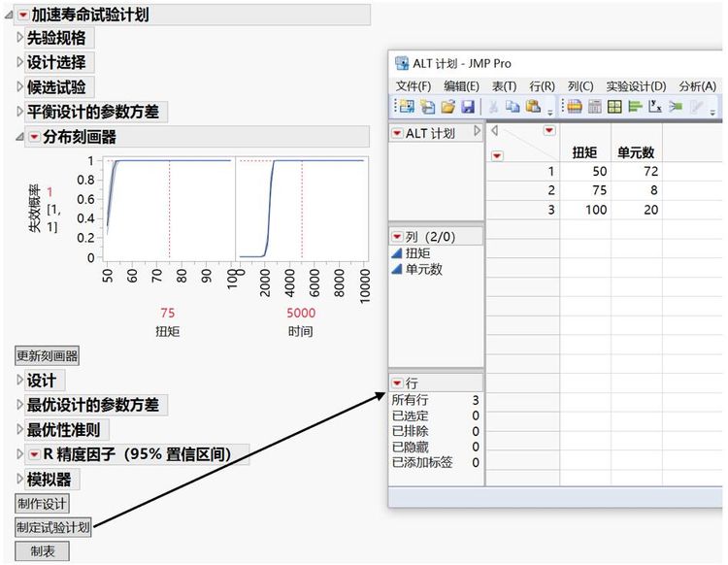Screen dimensions: 728x565
Task: Click the red 75 扭矩 value
Action: tap(168, 313)
